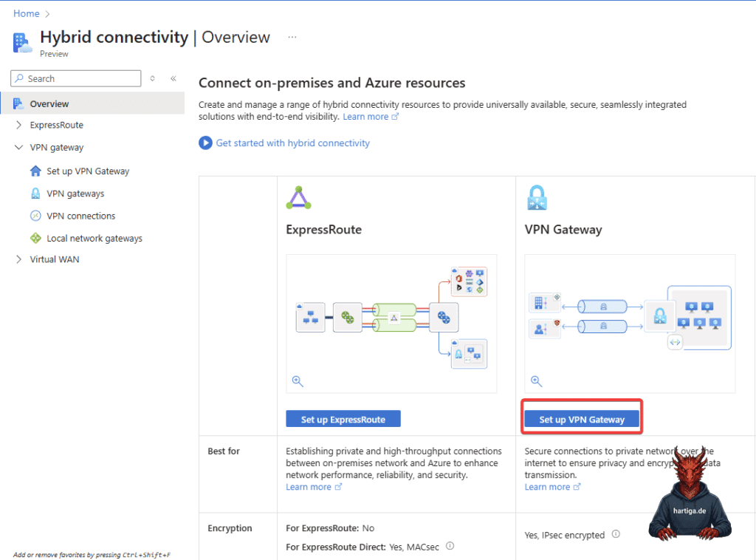Click the play icon before Get started link
This screenshot has width=756, height=560.
pyautogui.click(x=205, y=143)
